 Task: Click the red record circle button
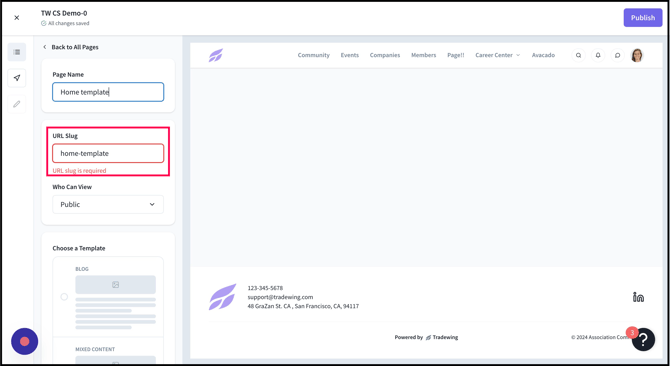(x=25, y=341)
